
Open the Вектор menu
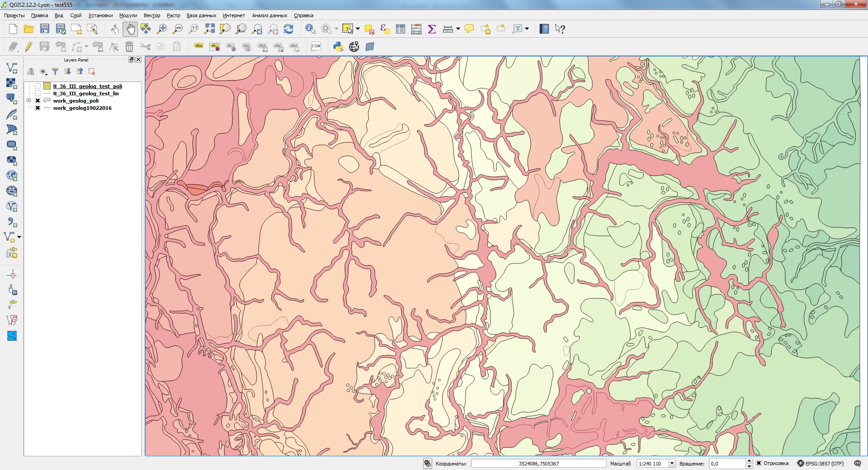click(x=151, y=15)
